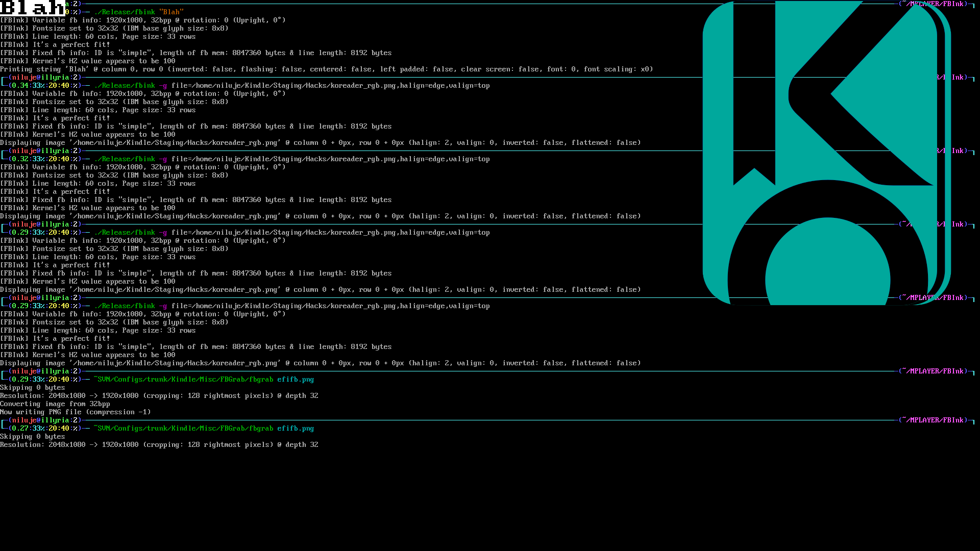Click "Converting image from 32bpp" line

[55, 404]
